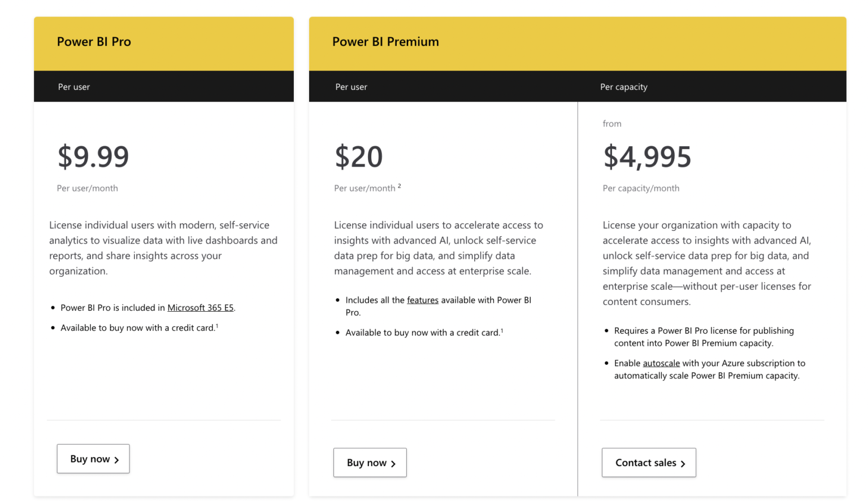
Task: Click the chevron icon on Pro's Buy now button
Action: [116, 459]
